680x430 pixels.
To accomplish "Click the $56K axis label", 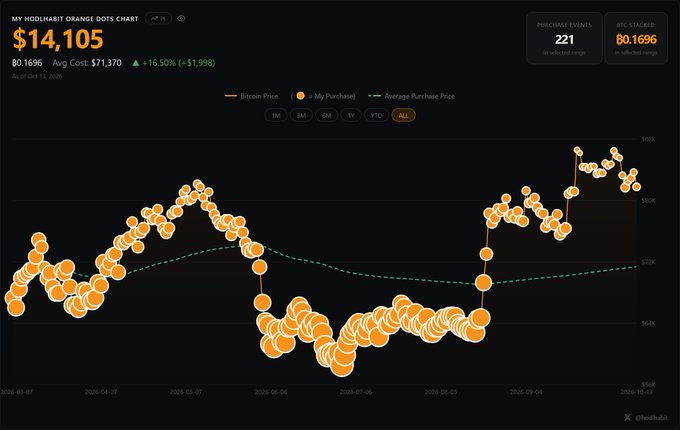I will coord(648,385).
